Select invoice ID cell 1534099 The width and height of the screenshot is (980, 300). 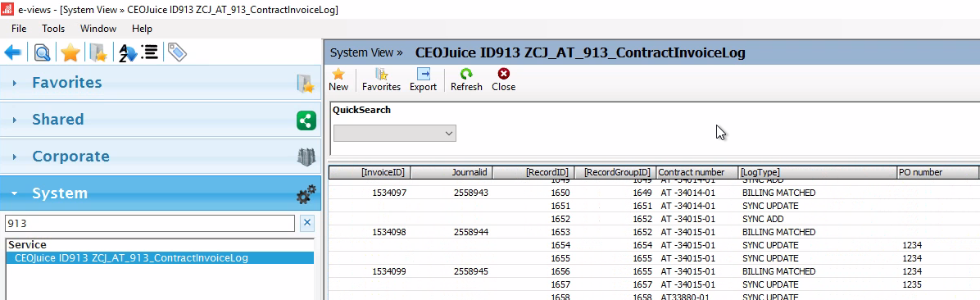pyautogui.click(x=389, y=271)
